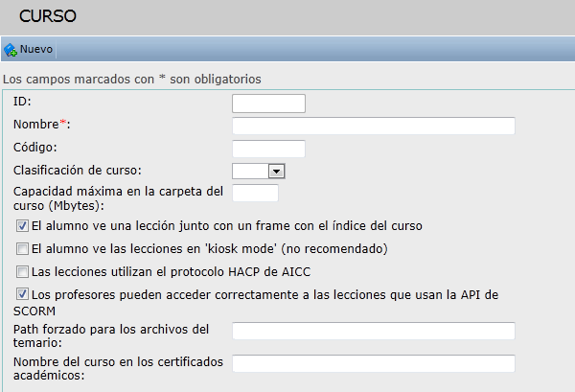Image resolution: width=575 pixels, height=392 pixels.
Task: Click into the Nombre text field
Action: (374, 126)
